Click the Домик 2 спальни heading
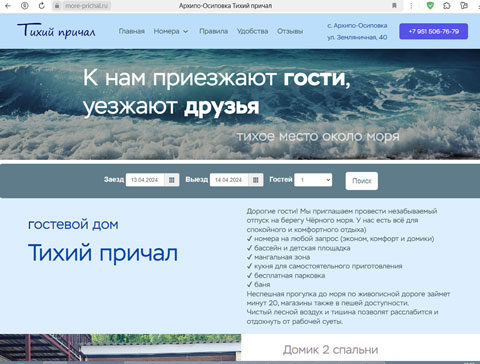The width and height of the screenshot is (480, 364). coord(331,350)
